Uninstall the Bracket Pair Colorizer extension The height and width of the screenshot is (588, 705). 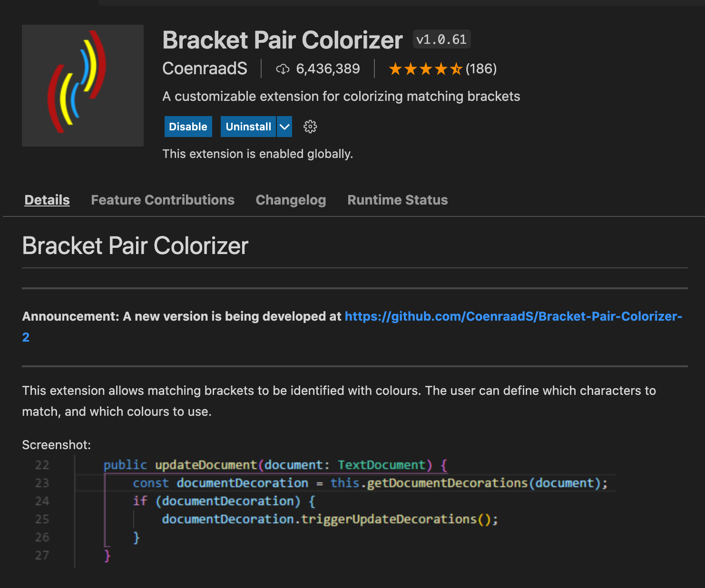tap(248, 127)
